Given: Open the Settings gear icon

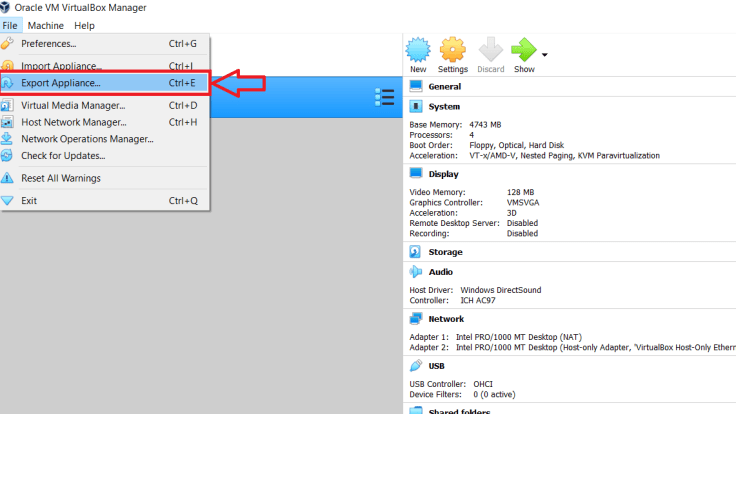Looking at the screenshot, I should click(x=452, y=50).
